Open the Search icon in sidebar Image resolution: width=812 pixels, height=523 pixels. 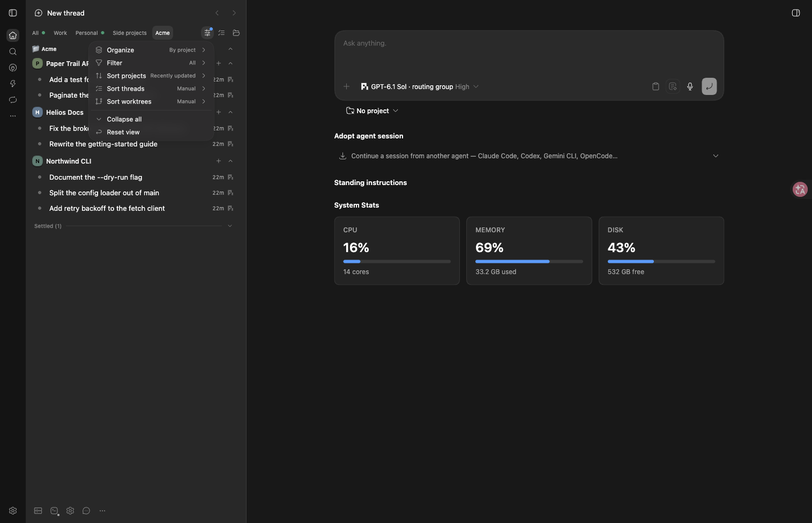tap(13, 51)
